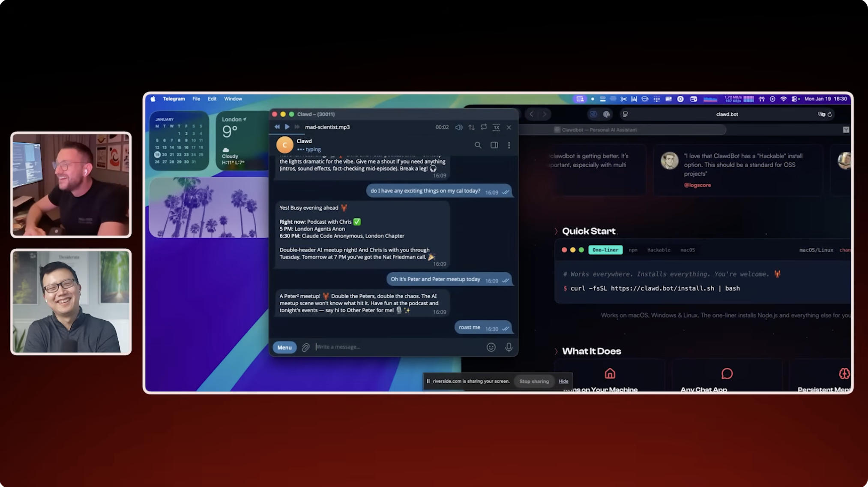Click the Persistent Memory brain icon
The width and height of the screenshot is (868, 487).
pos(844,374)
